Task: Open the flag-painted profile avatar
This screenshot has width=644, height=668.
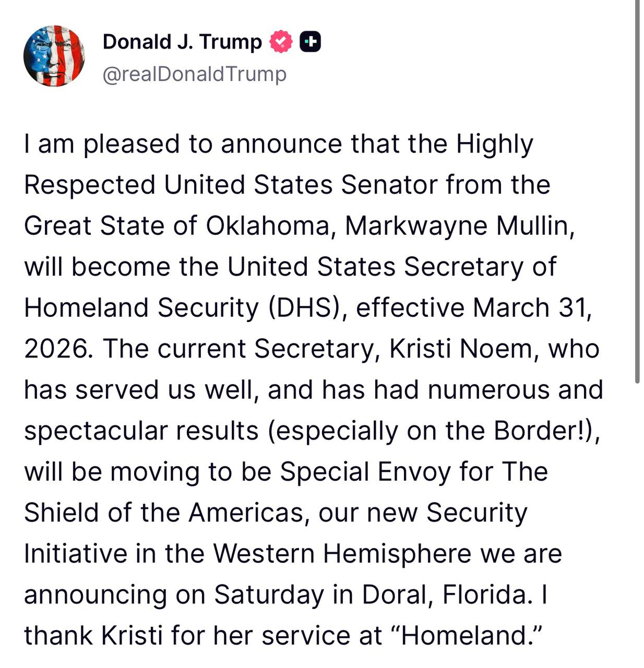Action: tap(54, 56)
